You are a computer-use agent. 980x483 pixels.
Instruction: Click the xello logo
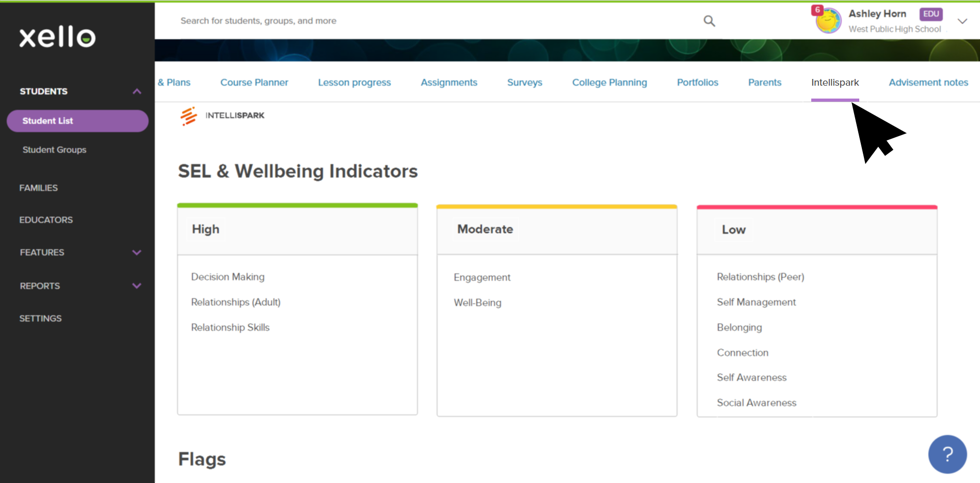57,37
